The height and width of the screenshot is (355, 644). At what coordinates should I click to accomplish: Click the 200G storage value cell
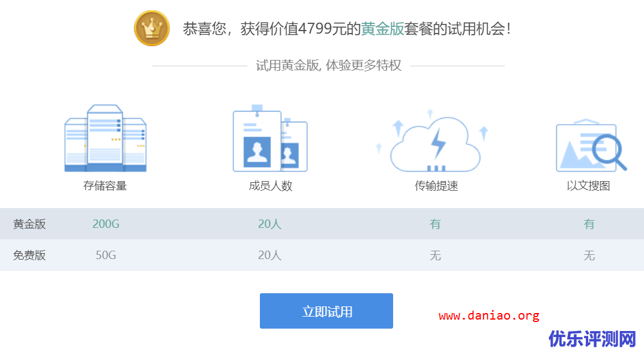click(x=105, y=224)
